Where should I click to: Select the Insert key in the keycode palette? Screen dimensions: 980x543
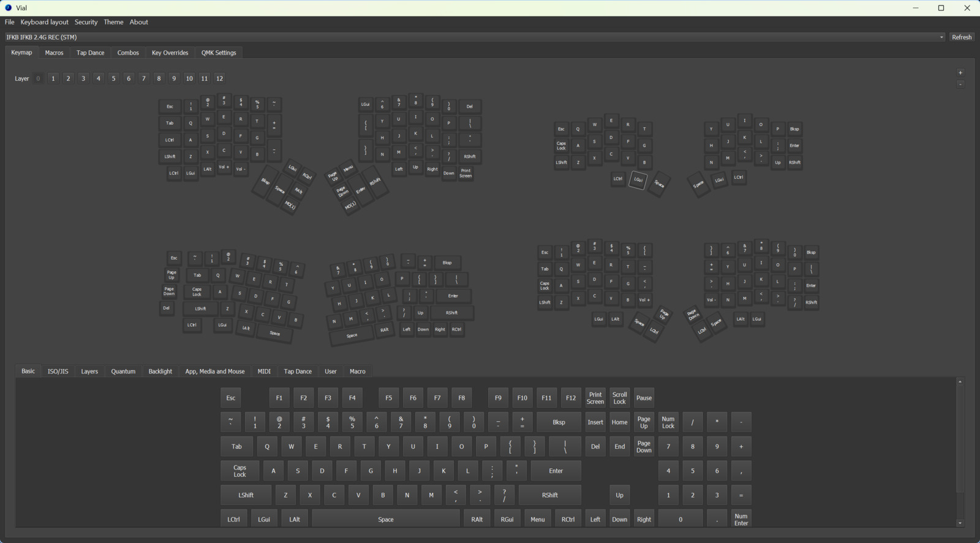click(595, 422)
